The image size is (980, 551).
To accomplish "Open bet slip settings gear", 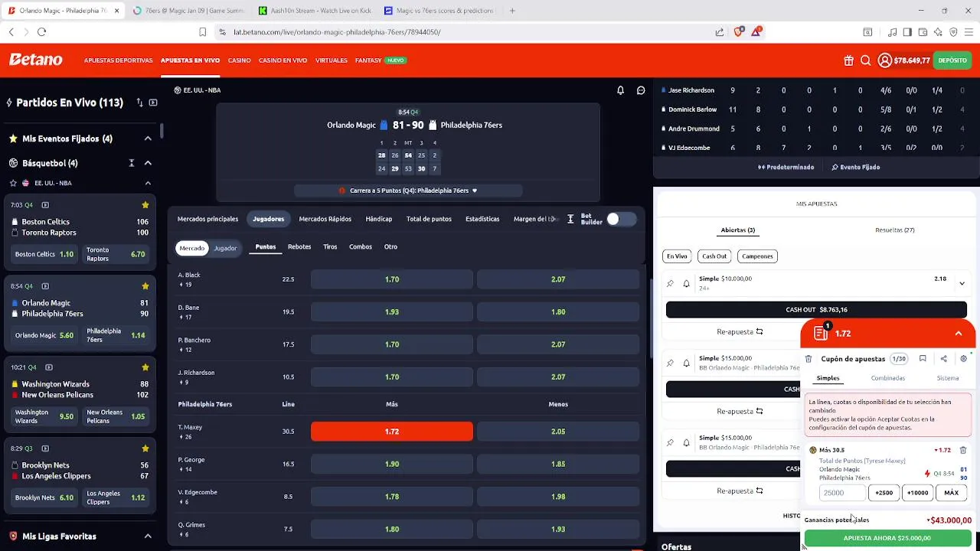I will tap(964, 359).
